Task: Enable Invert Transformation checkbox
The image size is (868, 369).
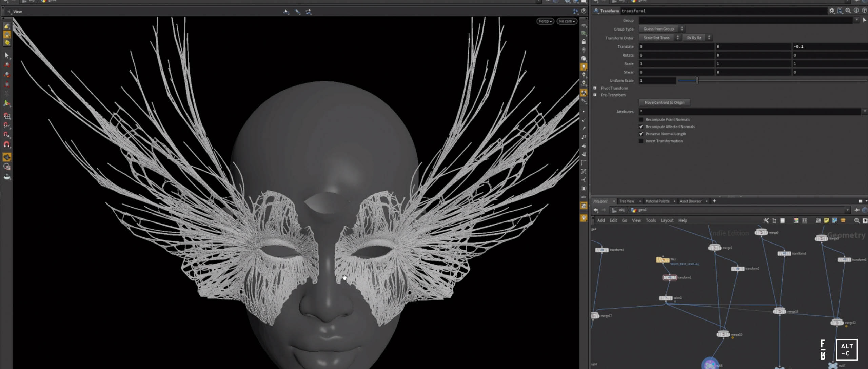Action: (641, 141)
